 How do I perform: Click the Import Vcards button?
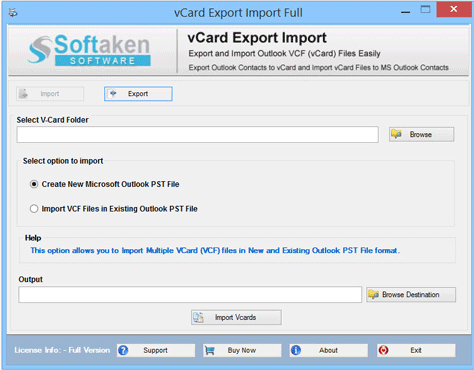(x=236, y=317)
